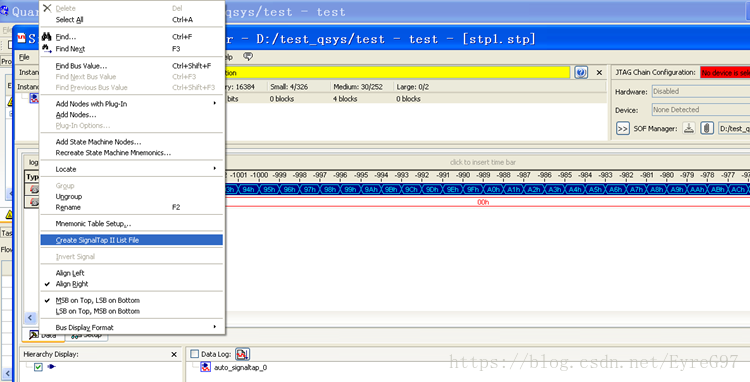Click the >> expand button beside SOF Manager

tap(622, 129)
